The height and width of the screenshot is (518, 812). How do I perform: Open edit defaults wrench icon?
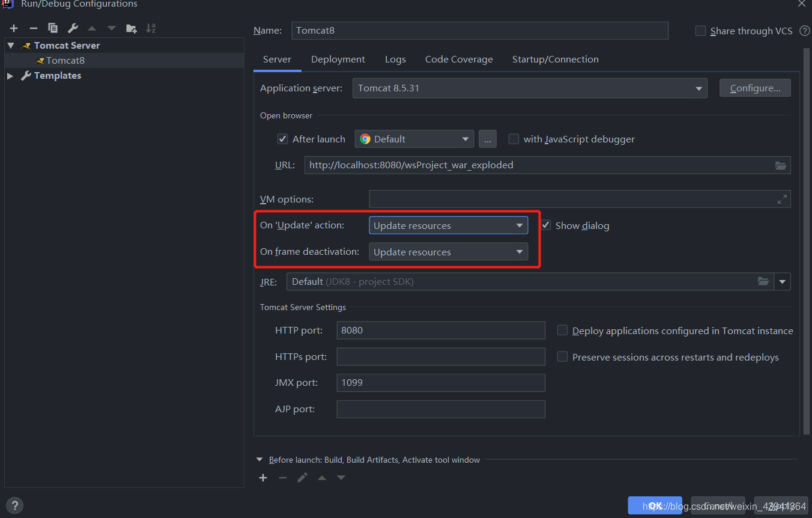coord(73,28)
